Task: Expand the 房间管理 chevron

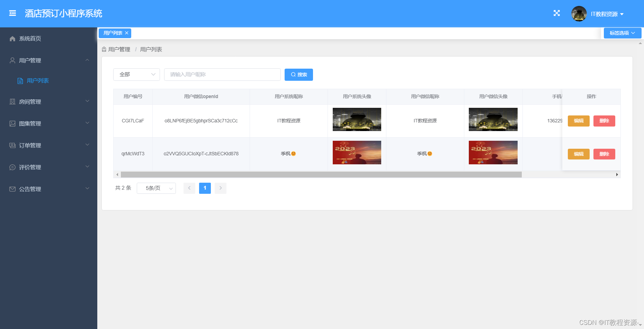Action: coord(87,101)
